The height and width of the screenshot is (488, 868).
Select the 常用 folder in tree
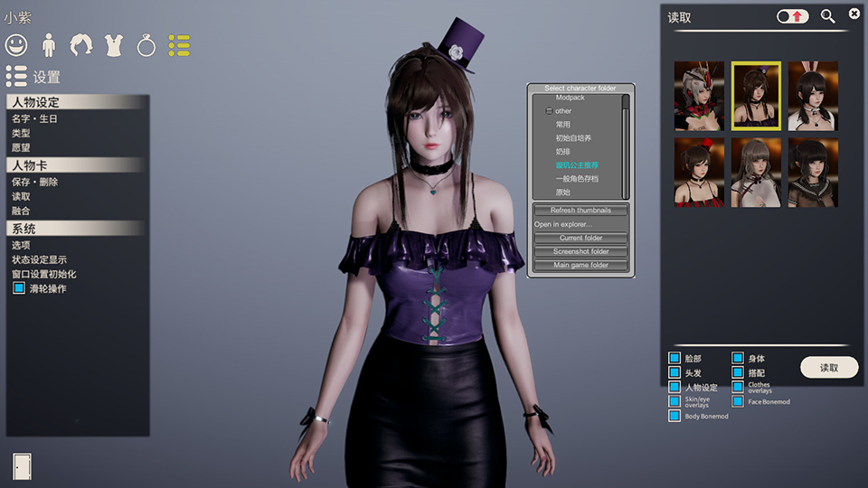(x=563, y=125)
